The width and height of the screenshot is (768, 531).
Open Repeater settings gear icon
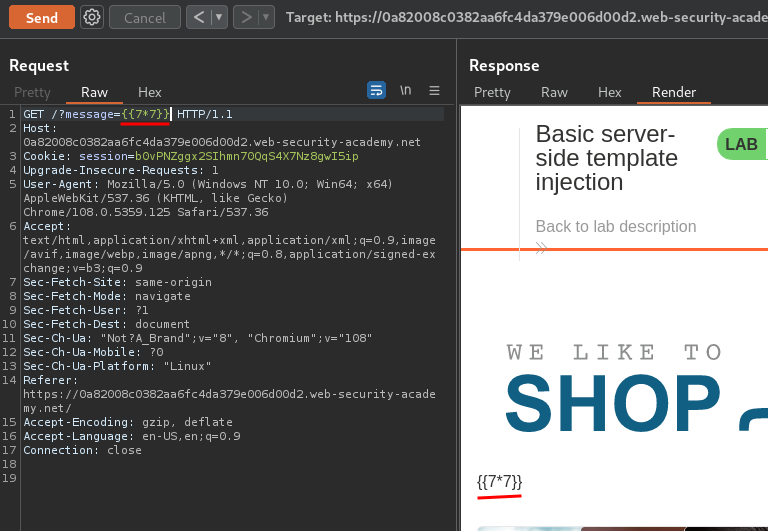coord(92,18)
